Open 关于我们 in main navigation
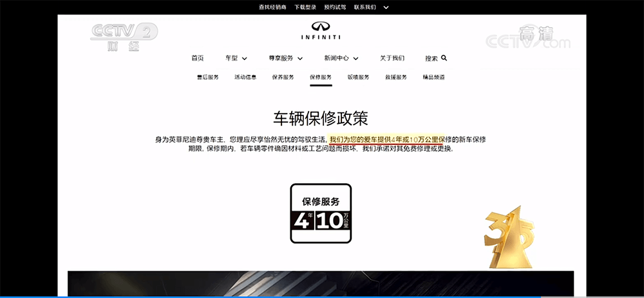644x298 pixels. point(392,58)
